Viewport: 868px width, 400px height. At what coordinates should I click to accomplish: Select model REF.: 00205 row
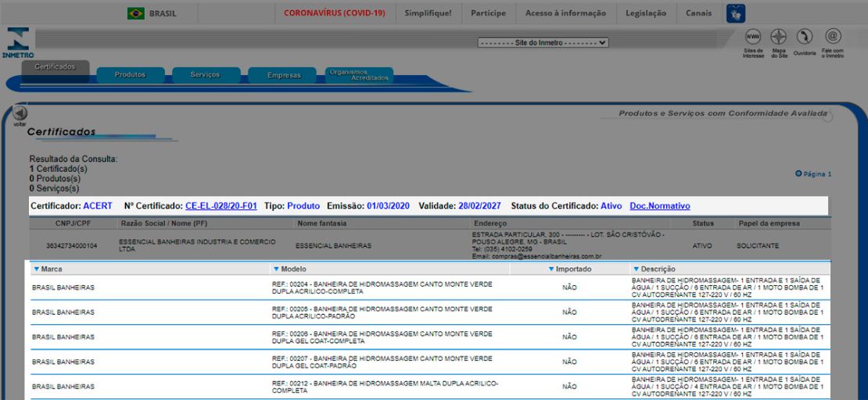click(430, 312)
